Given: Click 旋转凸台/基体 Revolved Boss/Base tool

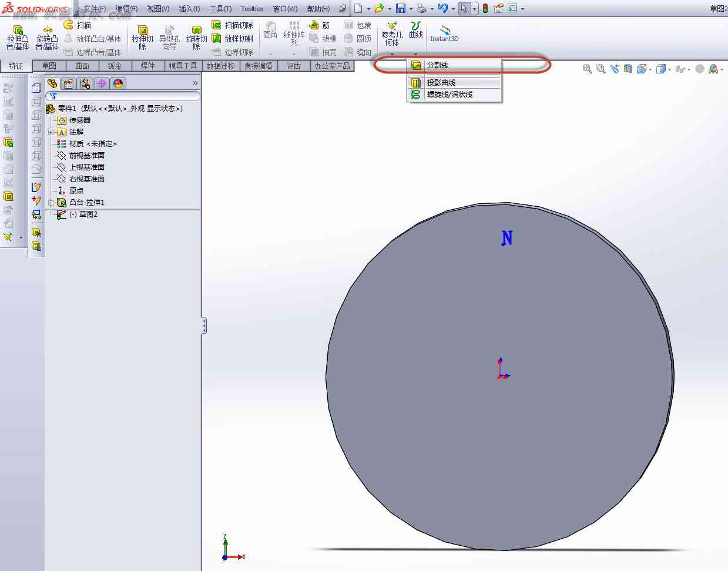Looking at the screenshot, I should (x=47, y=38).
